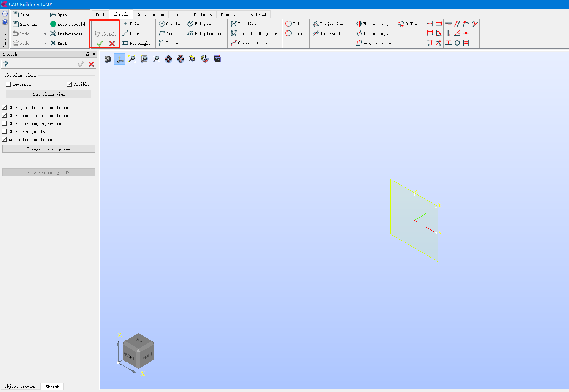Apply the length dimension constraint
The image size is (569, 392).
click(x=439, y=24)
